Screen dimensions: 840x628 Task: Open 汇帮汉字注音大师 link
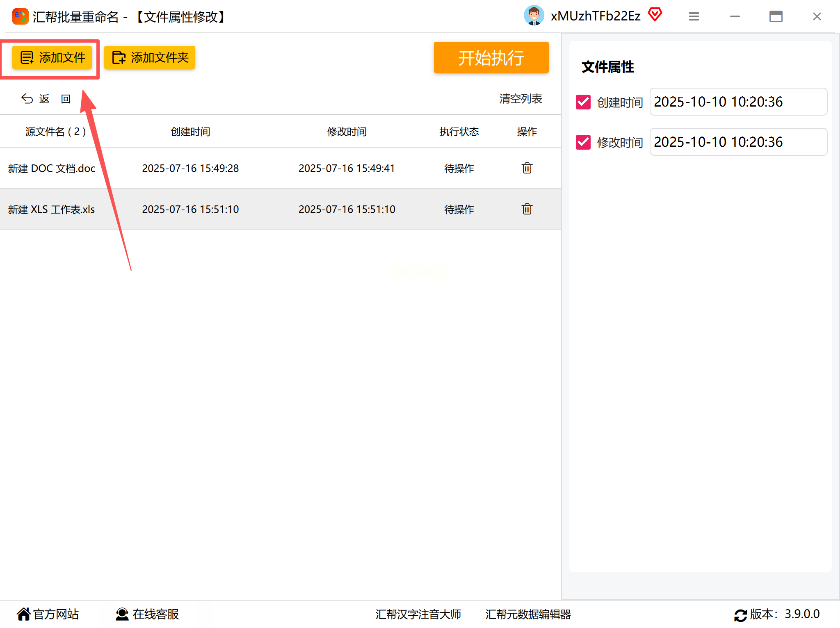(418, 614)
